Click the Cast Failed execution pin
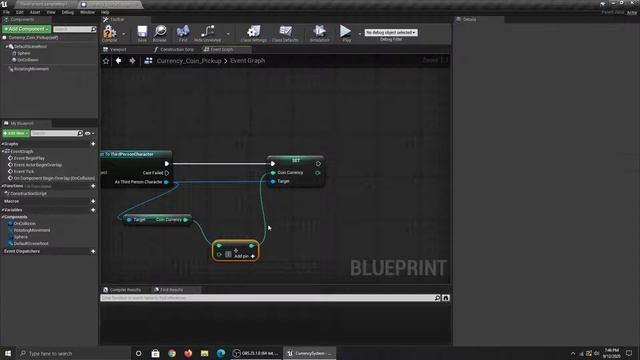This screenshot has width=640, height=360. [167, 173]
